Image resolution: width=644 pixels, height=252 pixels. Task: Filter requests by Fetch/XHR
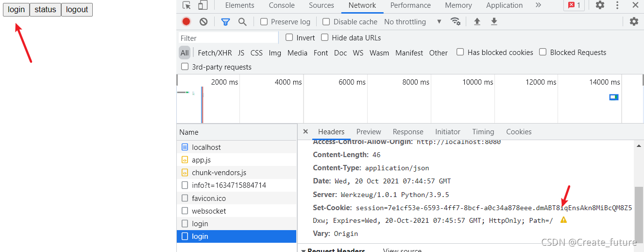tap(215, 53)
